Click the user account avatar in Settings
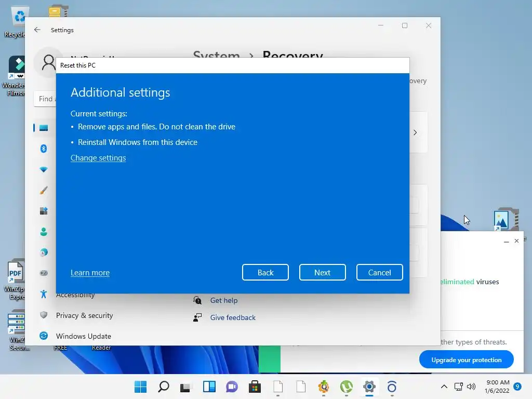Viewport: 532px width, 399px height. pyautogui.click(x=48, y=62)
